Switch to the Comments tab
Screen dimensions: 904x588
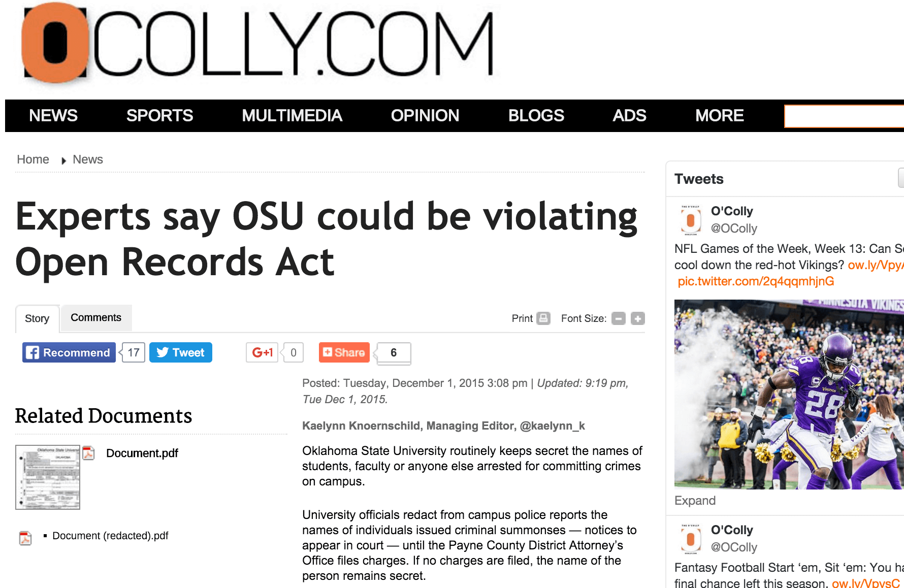click(x=96, y=318)
